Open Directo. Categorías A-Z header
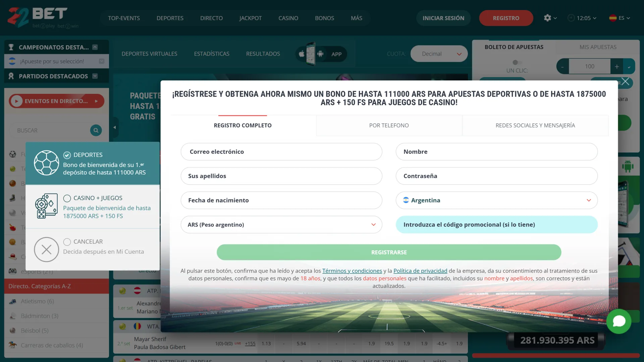The image size is (644, 362). coord(56,286)
